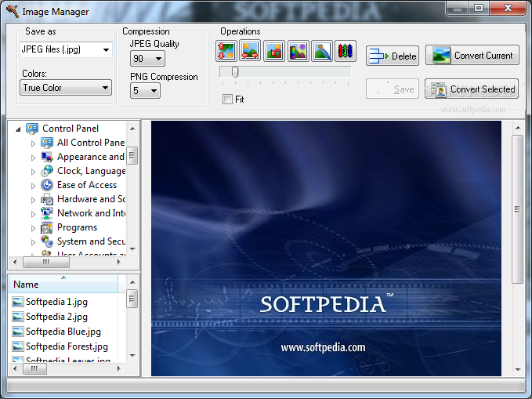Click the Delete button
This screenshot has width=532, height=399.
pos(393,56)
